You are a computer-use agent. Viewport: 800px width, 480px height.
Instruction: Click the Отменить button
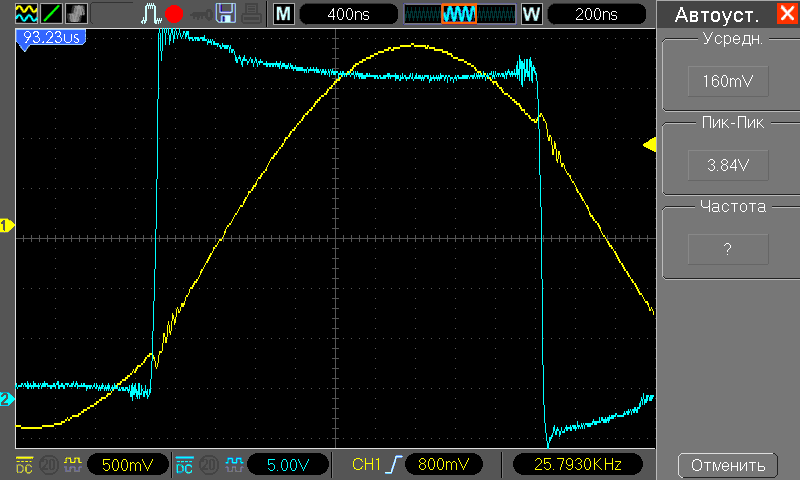click(x=727, y=465)
